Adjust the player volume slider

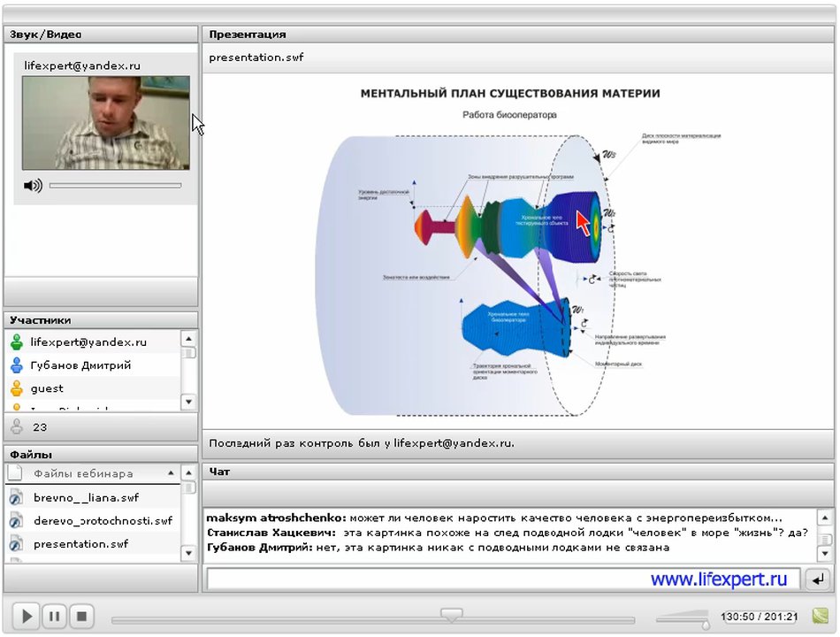[x=683, y=618]
